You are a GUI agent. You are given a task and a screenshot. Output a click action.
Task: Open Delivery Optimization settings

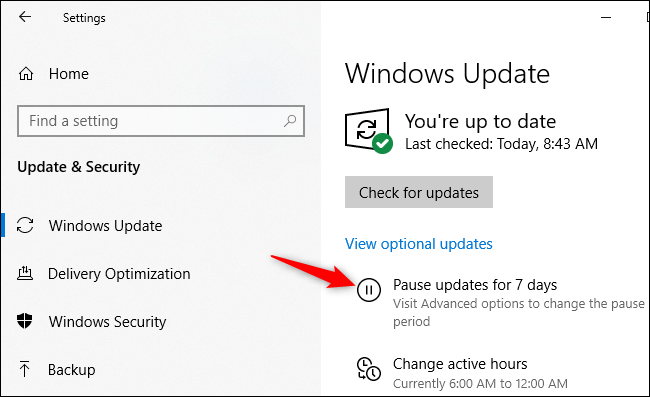coord(119,274)
